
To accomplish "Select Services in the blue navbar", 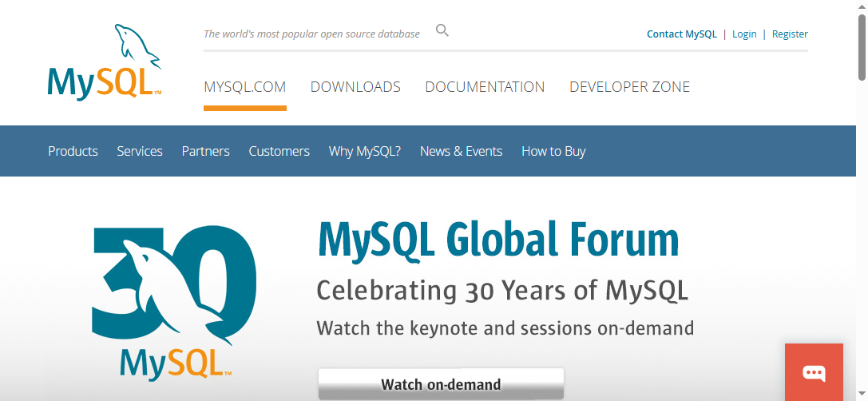I will (140, 151).
